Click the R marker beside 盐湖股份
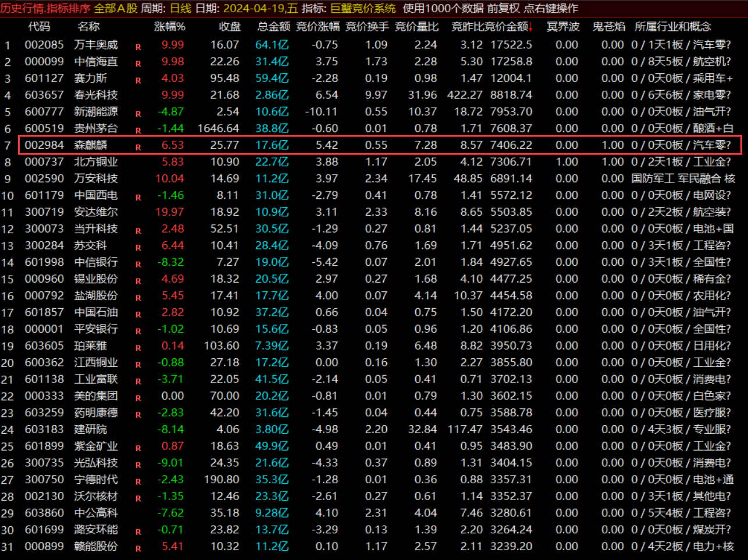 (x=138, y=298)
